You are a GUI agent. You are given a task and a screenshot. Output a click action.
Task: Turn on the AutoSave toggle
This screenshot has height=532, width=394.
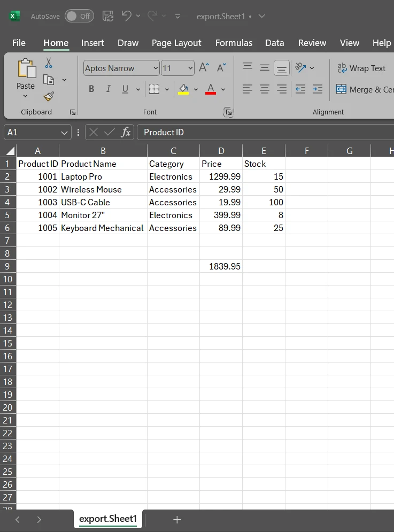coord(79,16)
